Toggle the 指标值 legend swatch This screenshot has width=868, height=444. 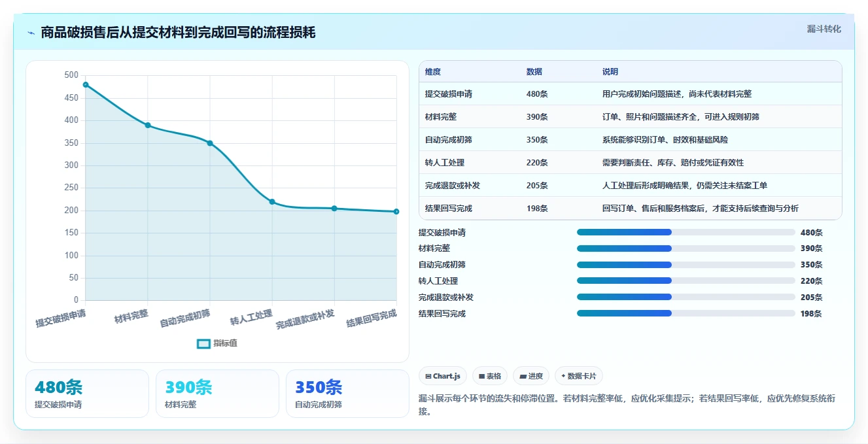(x=203, y=343)
